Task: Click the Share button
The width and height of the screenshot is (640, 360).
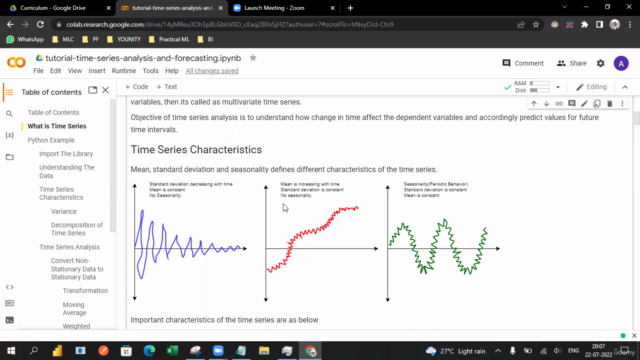Action: pyautogui.click(x=571, y=63)
